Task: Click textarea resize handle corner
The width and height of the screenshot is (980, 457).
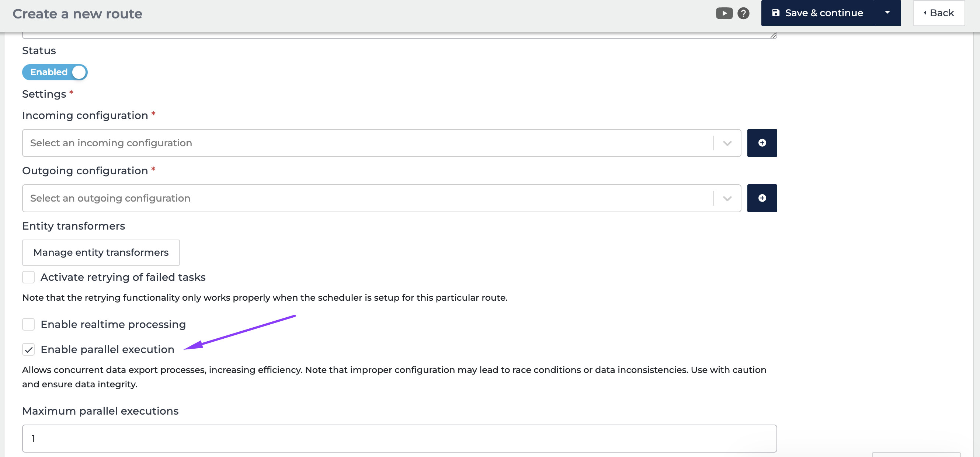Action: (773, 35)
